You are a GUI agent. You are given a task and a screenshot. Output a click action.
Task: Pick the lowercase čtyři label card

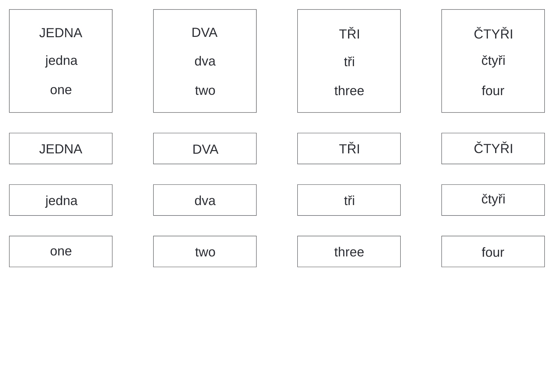tap(493, 200)
